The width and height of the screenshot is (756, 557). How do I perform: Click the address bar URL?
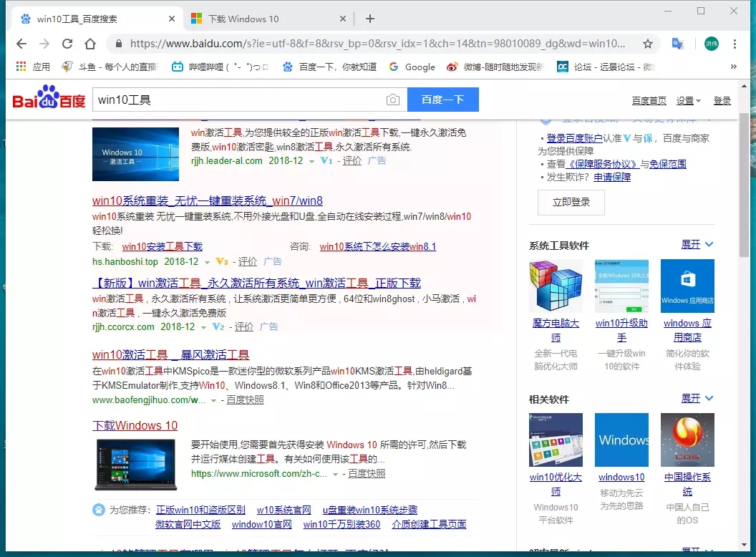[377, 44]
